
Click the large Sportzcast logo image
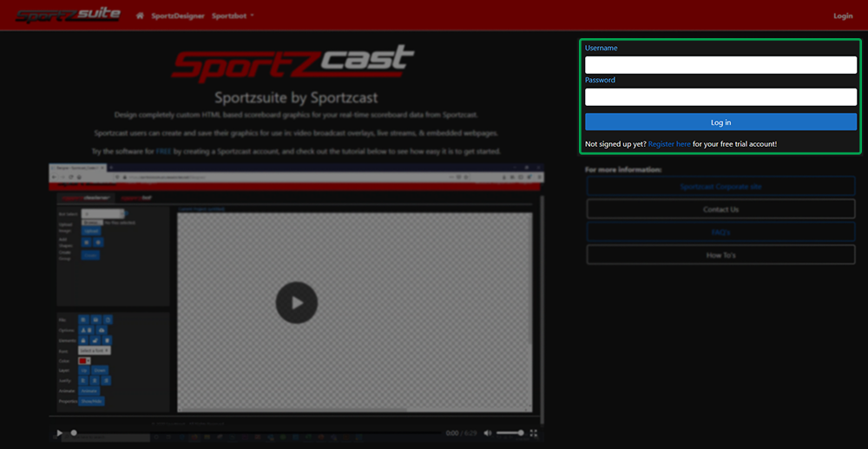point(293,63)
